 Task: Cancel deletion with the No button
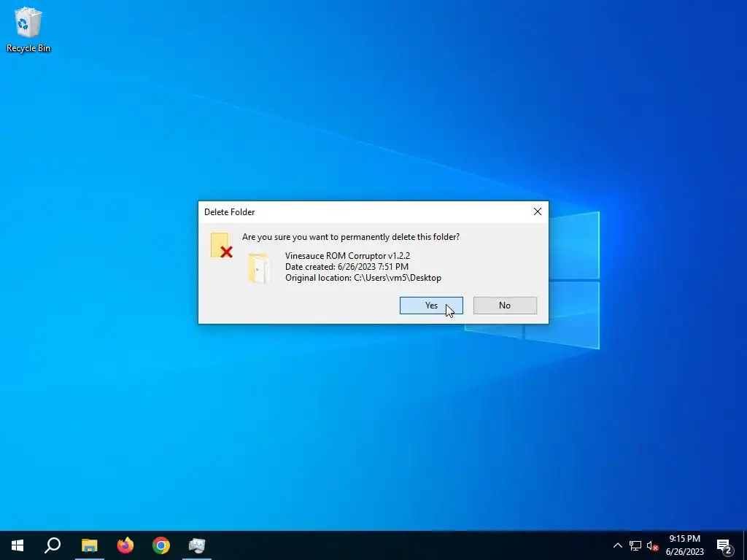pyautogui.click(x=505, y=306)
